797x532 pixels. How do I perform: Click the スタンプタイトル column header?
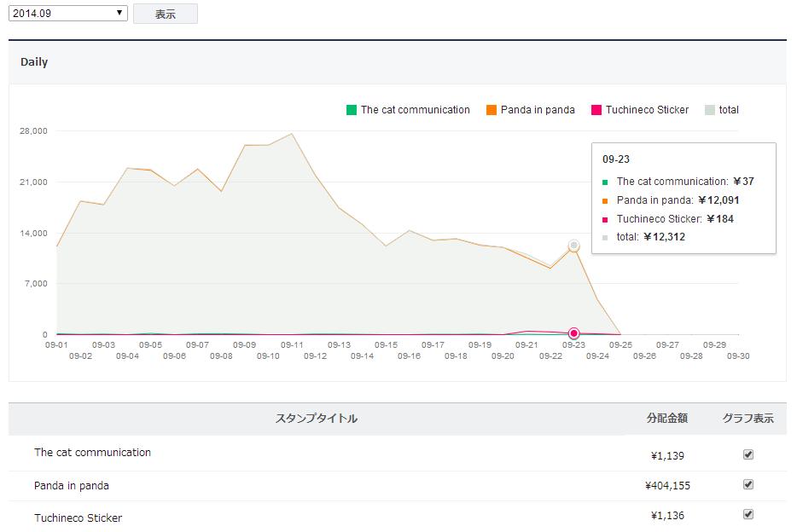pos(316,419)
